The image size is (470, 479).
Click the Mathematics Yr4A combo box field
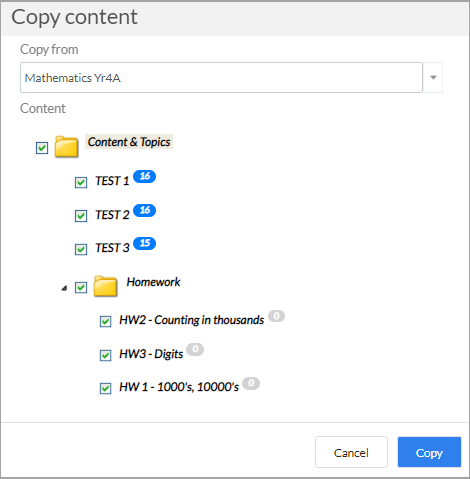point(221,77)
